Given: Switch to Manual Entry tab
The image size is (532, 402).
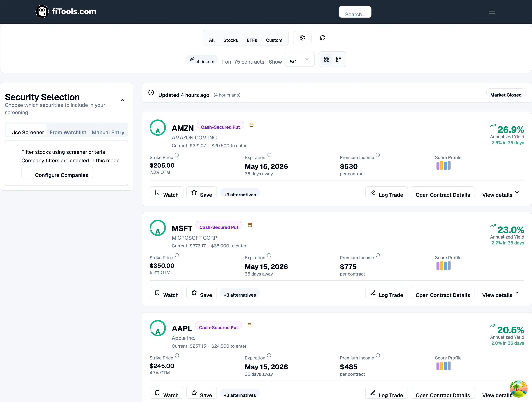Looking at the screenshot, I should (108, 132).
